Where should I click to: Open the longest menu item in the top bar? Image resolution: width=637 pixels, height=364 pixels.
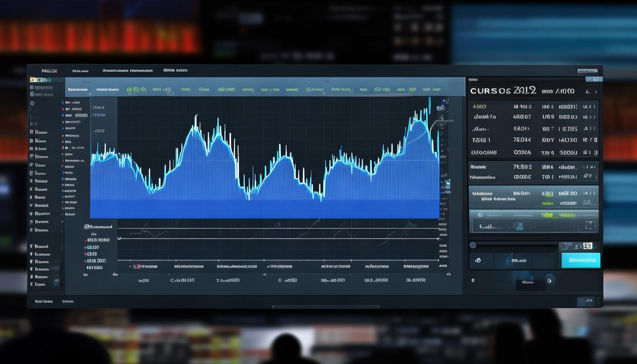tap(127, 71)
